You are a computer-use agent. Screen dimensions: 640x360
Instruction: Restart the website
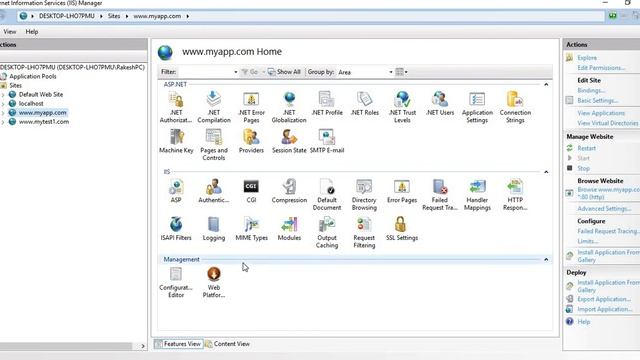586,148
